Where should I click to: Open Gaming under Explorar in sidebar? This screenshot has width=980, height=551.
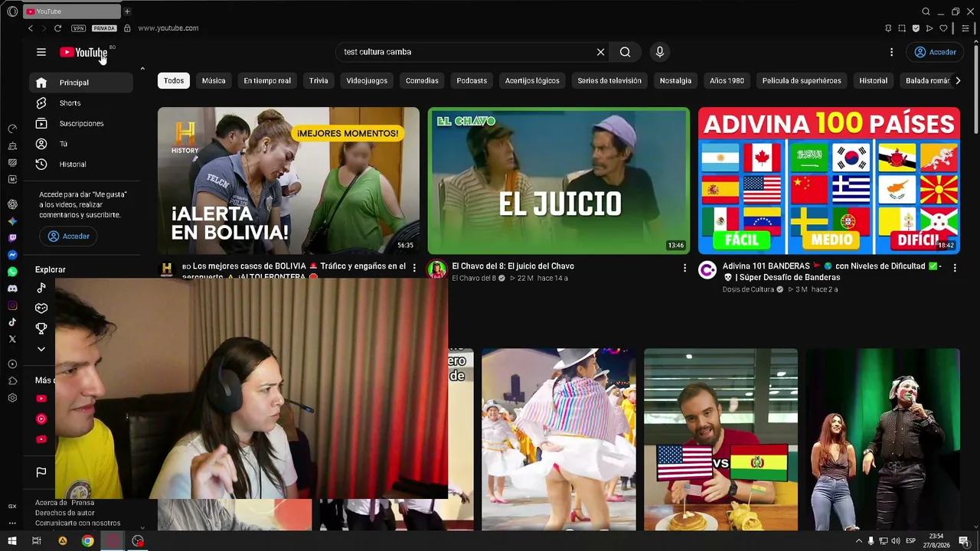click(x=41, y=308)
